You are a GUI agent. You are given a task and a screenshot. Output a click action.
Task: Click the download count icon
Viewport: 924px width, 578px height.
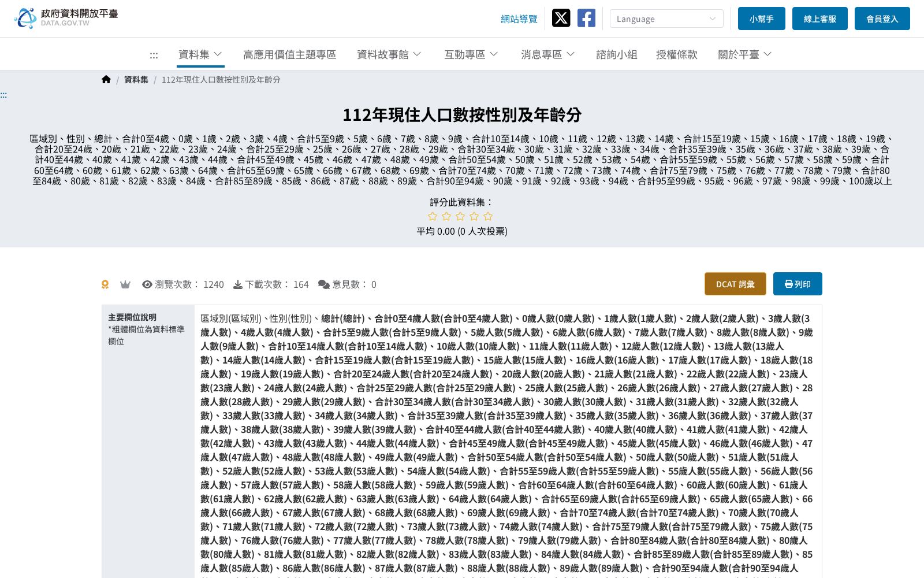pos(237,284)
